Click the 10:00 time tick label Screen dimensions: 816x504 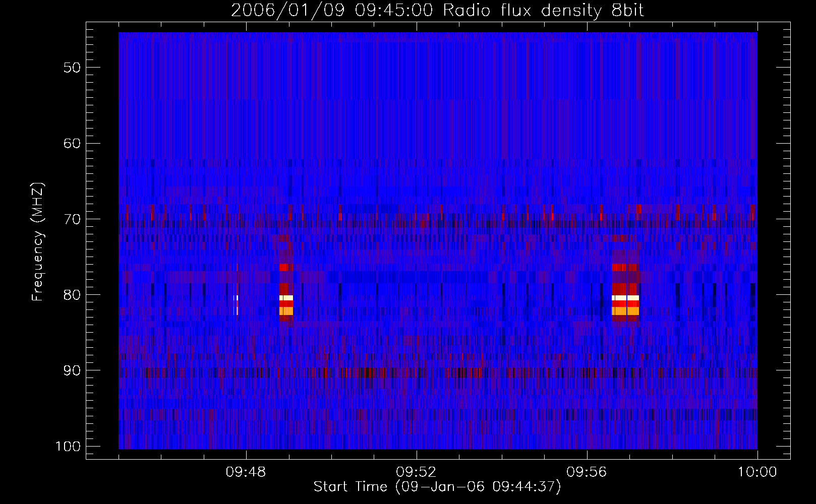click(757, 472)
